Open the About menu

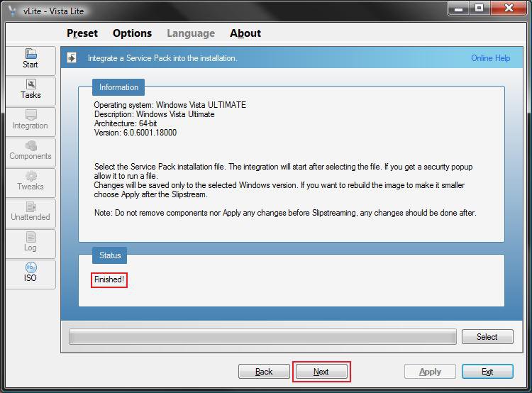click(x=245, y=33)
